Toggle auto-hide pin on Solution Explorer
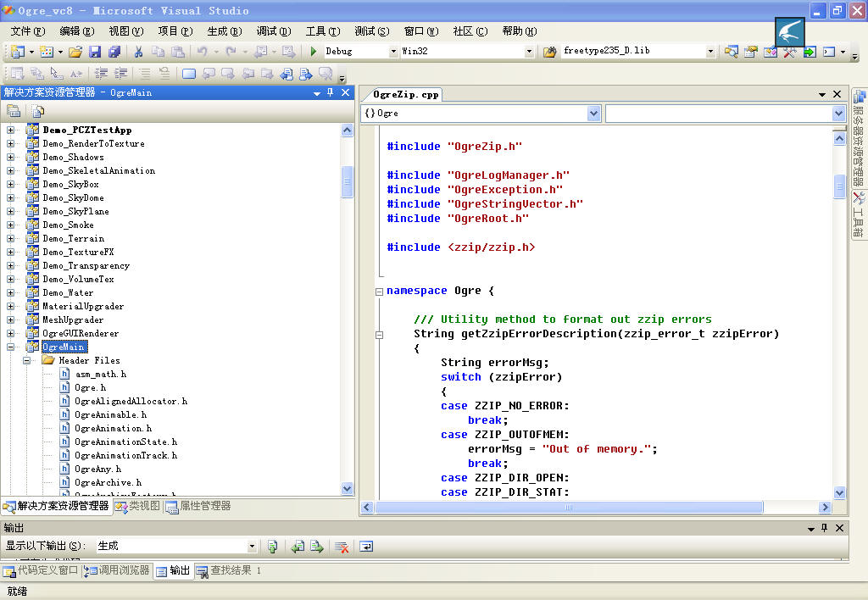This screenshot has height=600, width=868. (x=331, y=92)
